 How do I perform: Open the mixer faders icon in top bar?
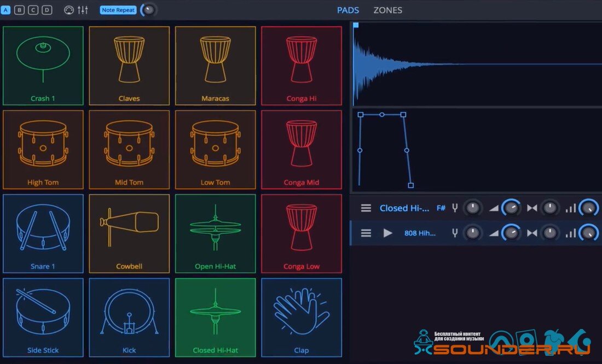(83, 10)
